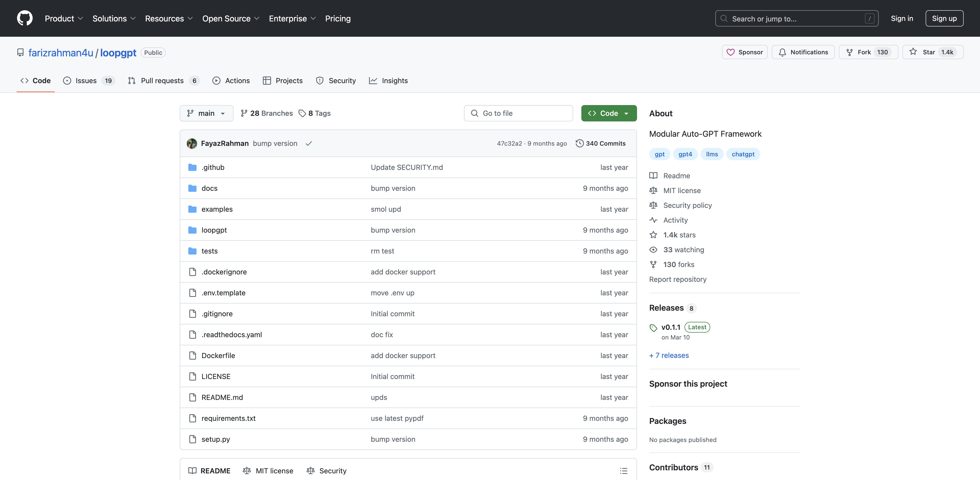
Task: Click the v0.1.1 release tag icon
Action: click(x=653, y=327)
